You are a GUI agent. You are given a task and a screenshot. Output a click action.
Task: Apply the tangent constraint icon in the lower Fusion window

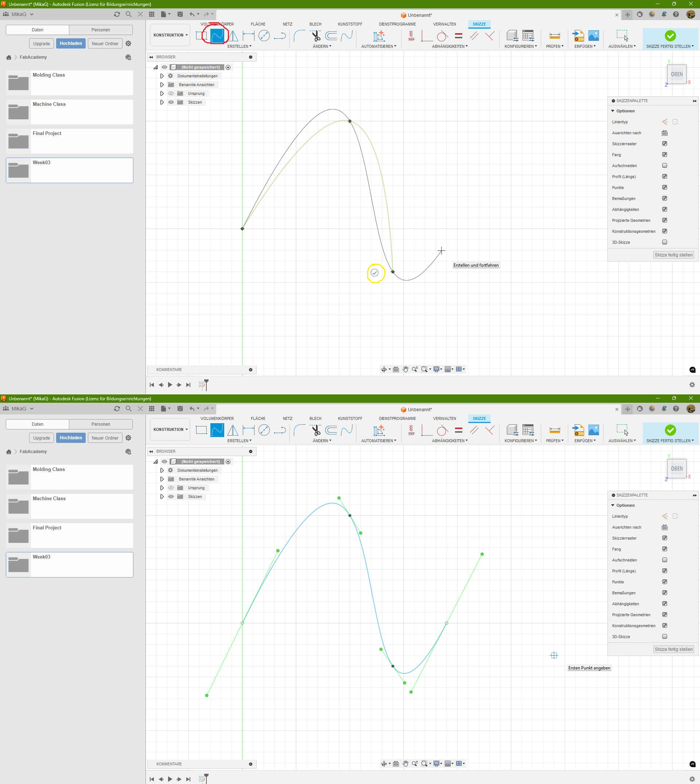pyautogui.click(x=442, y=430)
